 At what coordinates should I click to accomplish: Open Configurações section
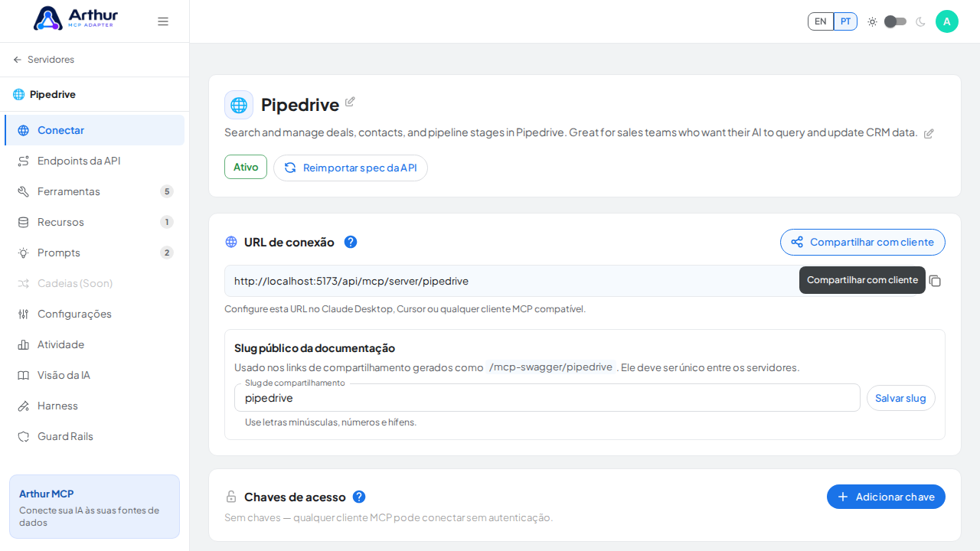[94, 314]
